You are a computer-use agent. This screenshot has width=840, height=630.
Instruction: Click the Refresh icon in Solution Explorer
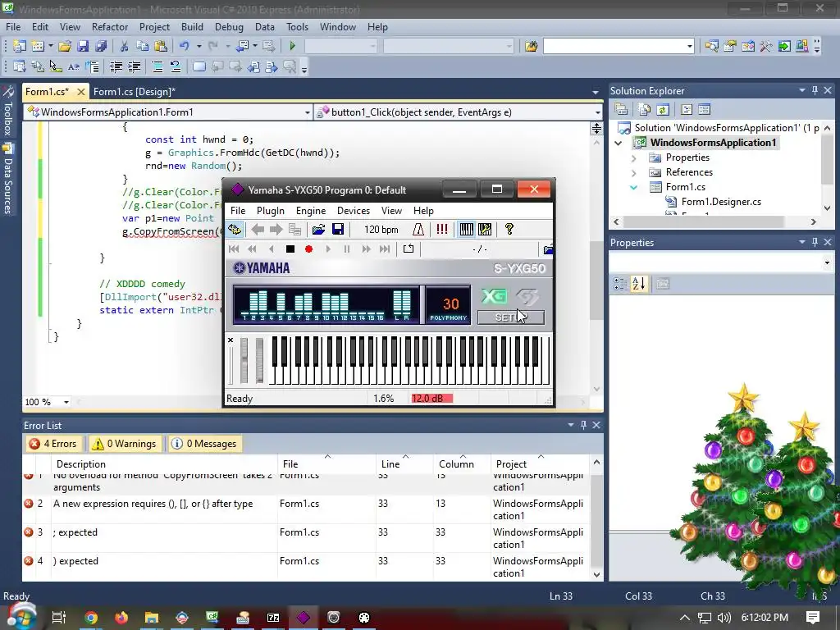click(x=663, y=109)
